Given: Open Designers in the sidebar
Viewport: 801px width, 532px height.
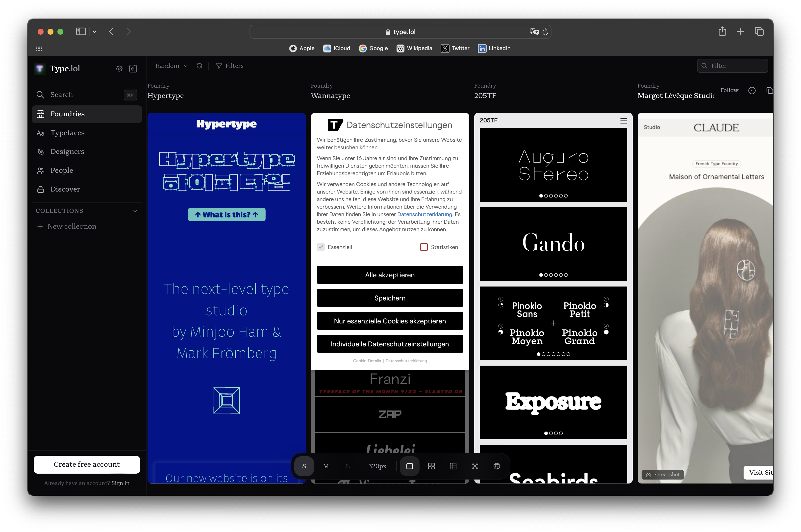Looking at the screenshot, I should [x=67, y=152].
